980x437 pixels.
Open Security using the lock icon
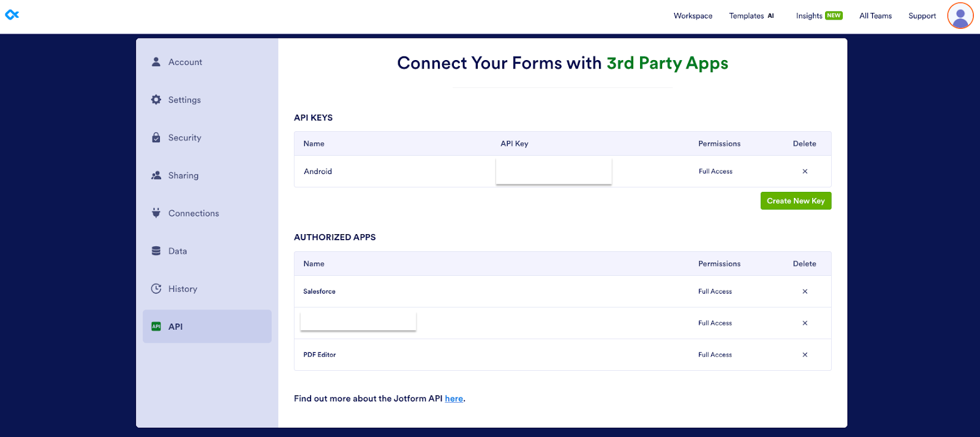click(x=156, y=137)
